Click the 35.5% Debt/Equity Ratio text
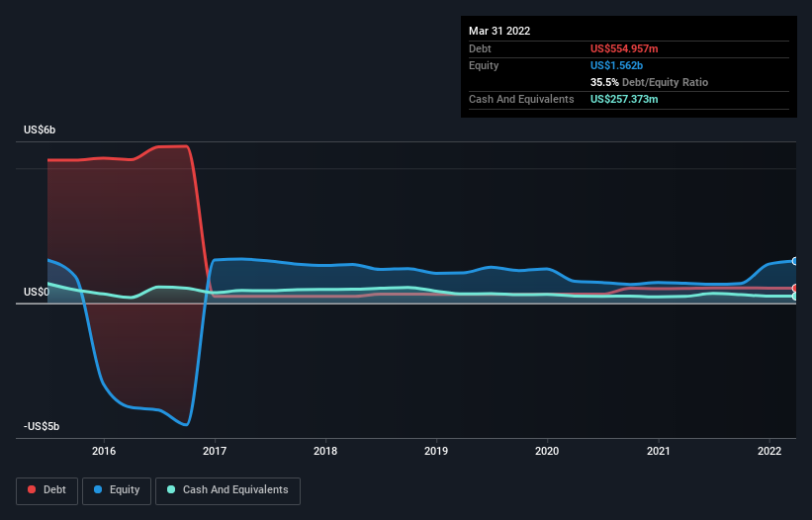812x520 pixels. [649, 82]
